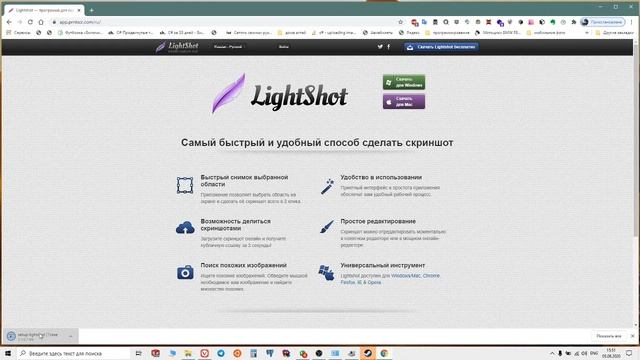The image size is (640, 360).
Task: Click heading Быстрый снимок выбранной области
Action: tap(244, 181)
